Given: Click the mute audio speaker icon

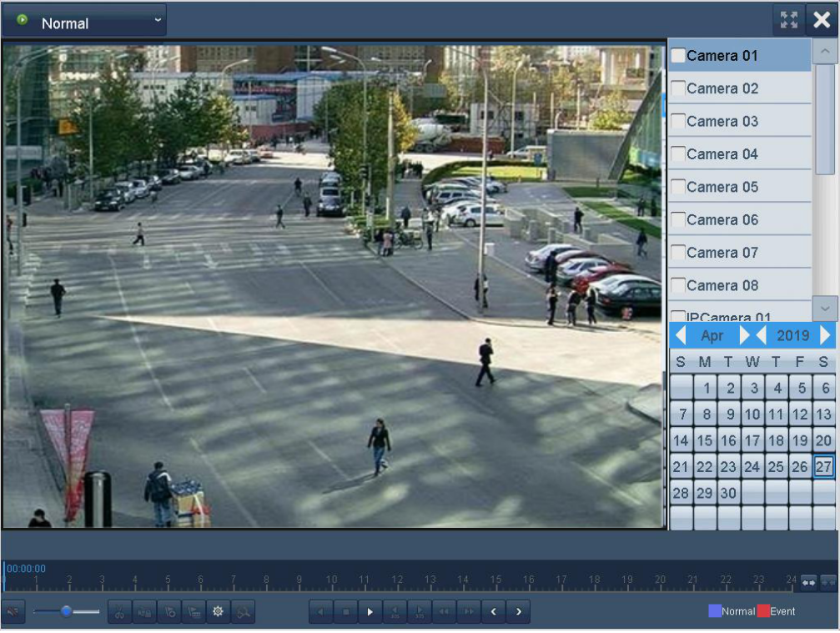Looking at the screenshot, I should click(13, 611).
